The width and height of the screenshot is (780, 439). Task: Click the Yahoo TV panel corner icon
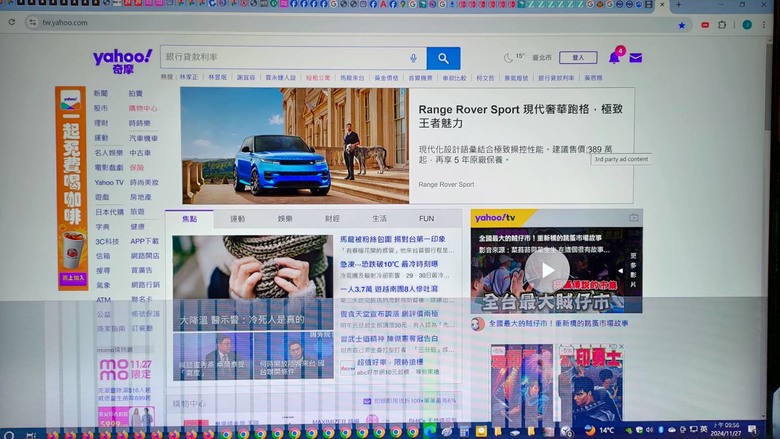click(633, 218)
